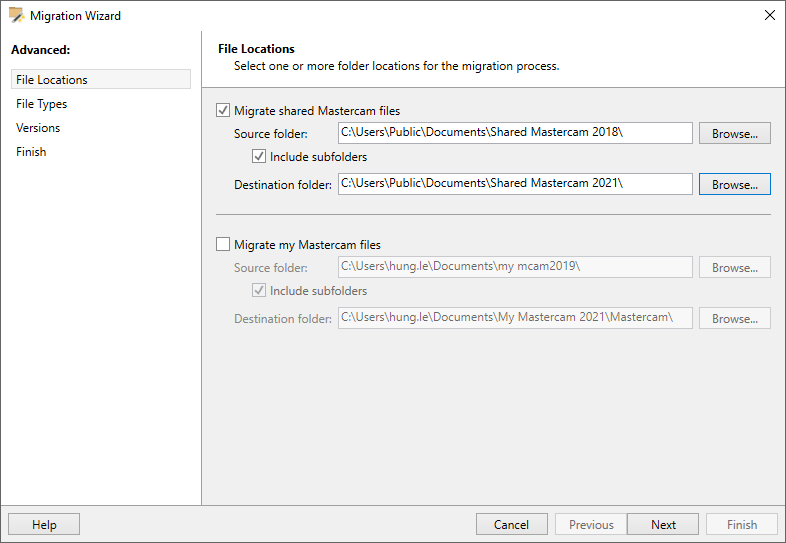Viewport: 786px width, 543px height.
Task: Click the Migration Wizard title bar icon
Action: (x=16, y=15)
